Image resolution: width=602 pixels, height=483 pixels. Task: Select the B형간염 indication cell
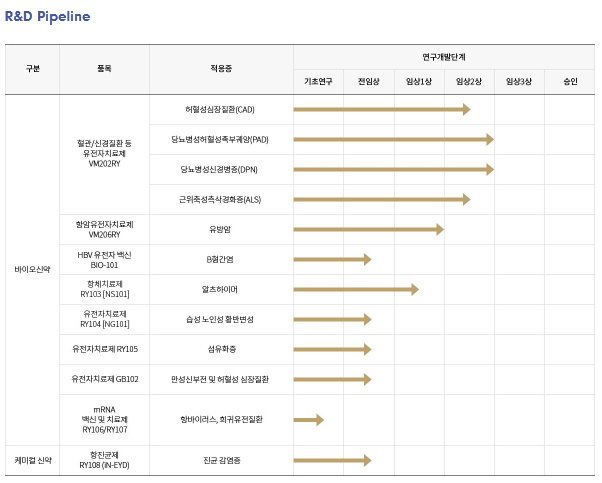(221, 260)
